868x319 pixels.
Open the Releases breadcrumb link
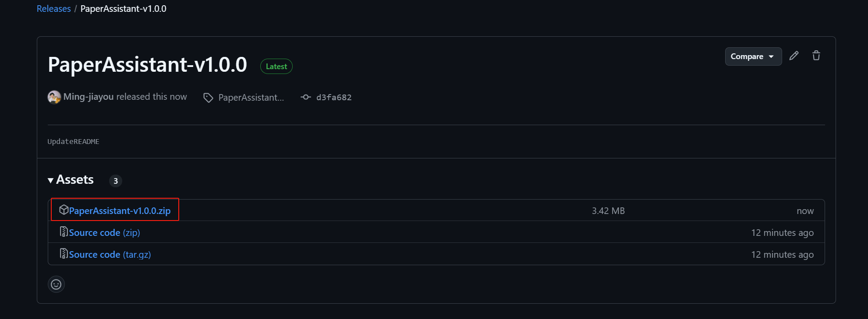tap(53, 8)
